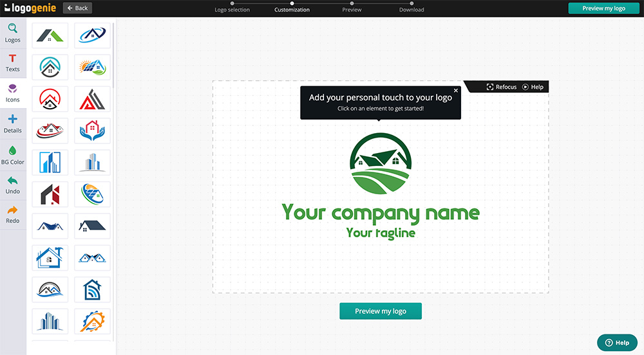Redo the last action
Image resolution: width=644 pixels, height=355 pixels.
(13, 215)
